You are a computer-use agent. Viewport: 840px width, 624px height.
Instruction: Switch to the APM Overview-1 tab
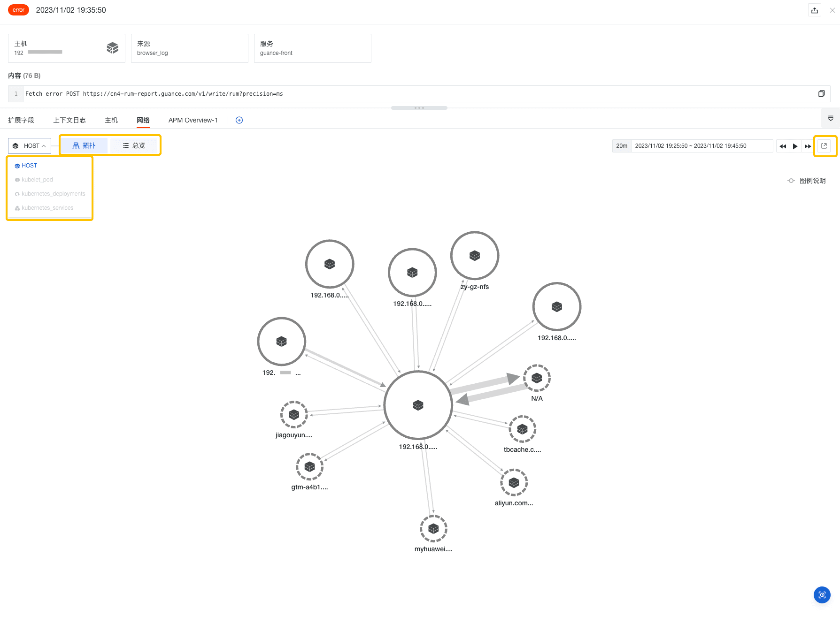193,120
